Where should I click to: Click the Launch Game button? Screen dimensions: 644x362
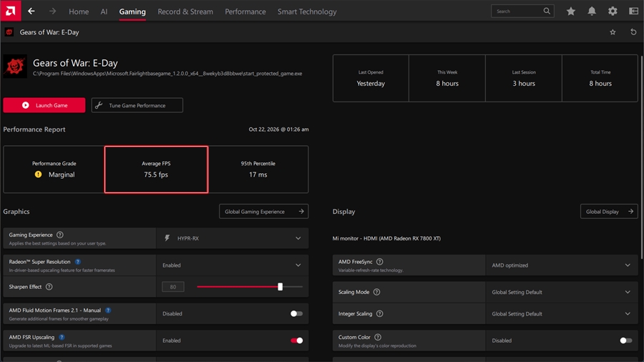pos(44,105)
